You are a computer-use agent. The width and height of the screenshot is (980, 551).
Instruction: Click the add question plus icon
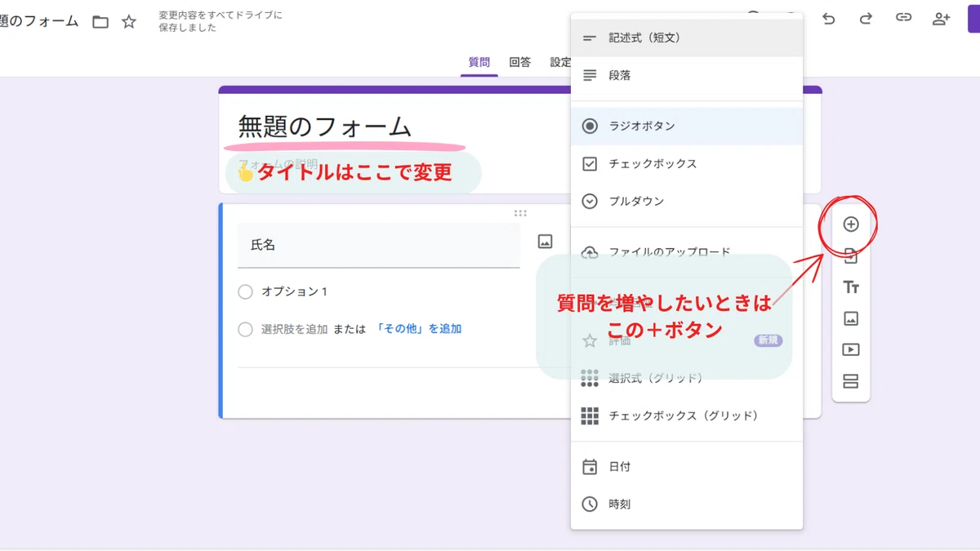coord(851,224)
